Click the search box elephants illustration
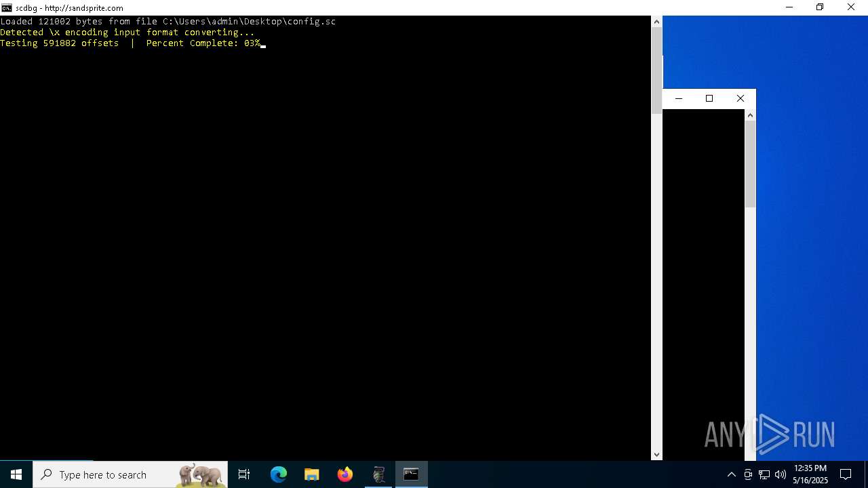This screenshot has height=488, width=868. pyautogui.click(x=200, y=475)
